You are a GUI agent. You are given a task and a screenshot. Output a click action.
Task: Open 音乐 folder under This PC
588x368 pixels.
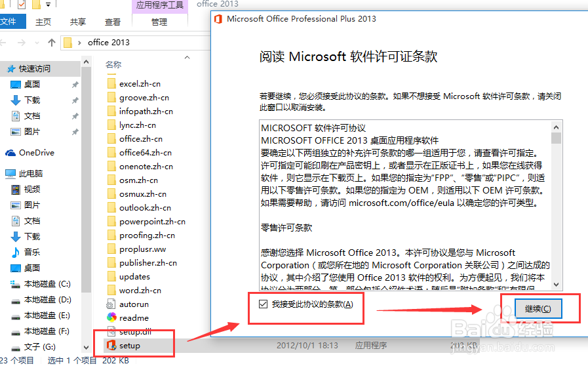point(32,252)
